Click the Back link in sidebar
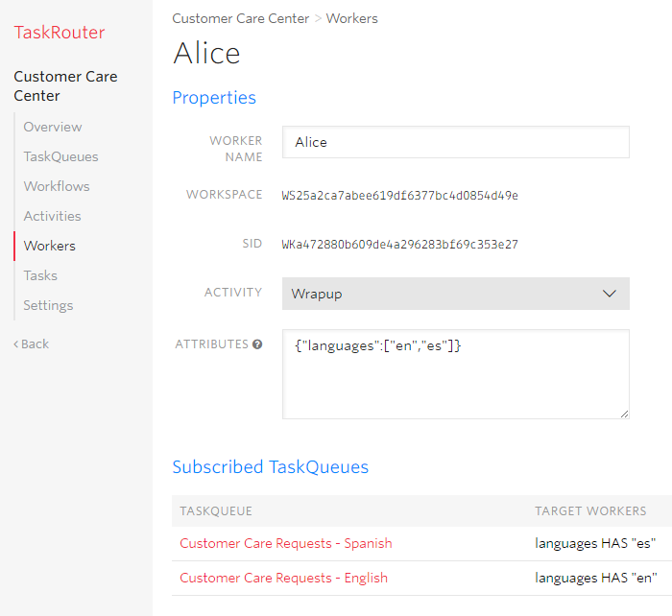 [32, 344]
